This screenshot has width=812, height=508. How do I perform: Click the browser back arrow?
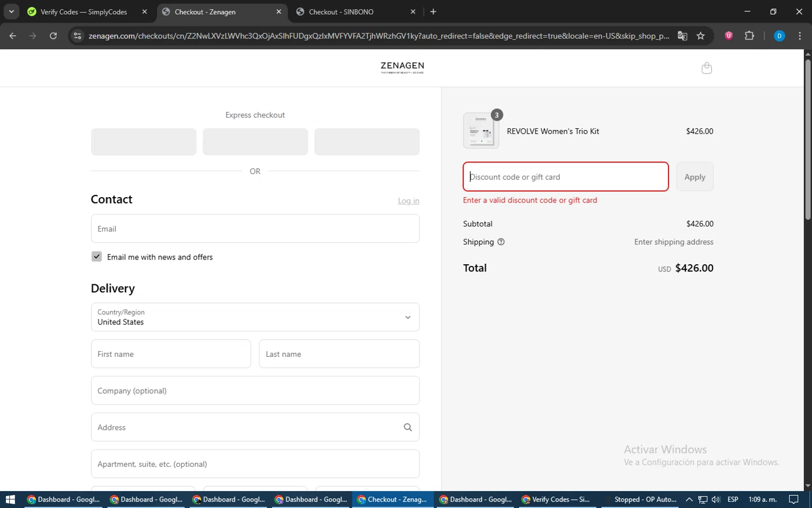[13, 36]
